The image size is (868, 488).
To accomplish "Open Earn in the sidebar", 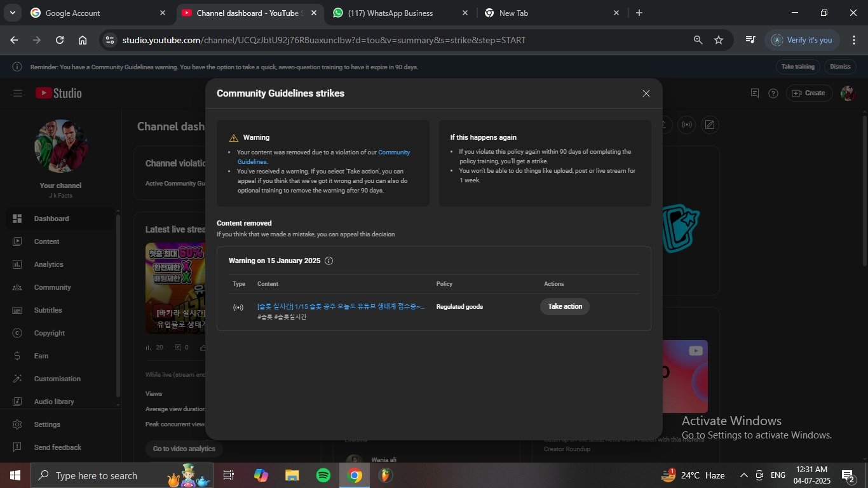I will pos(60,356).
